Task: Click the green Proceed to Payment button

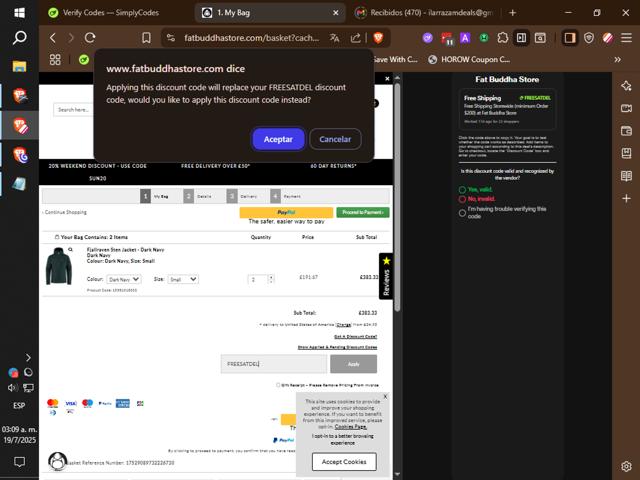Action: [x=363, y=212]
